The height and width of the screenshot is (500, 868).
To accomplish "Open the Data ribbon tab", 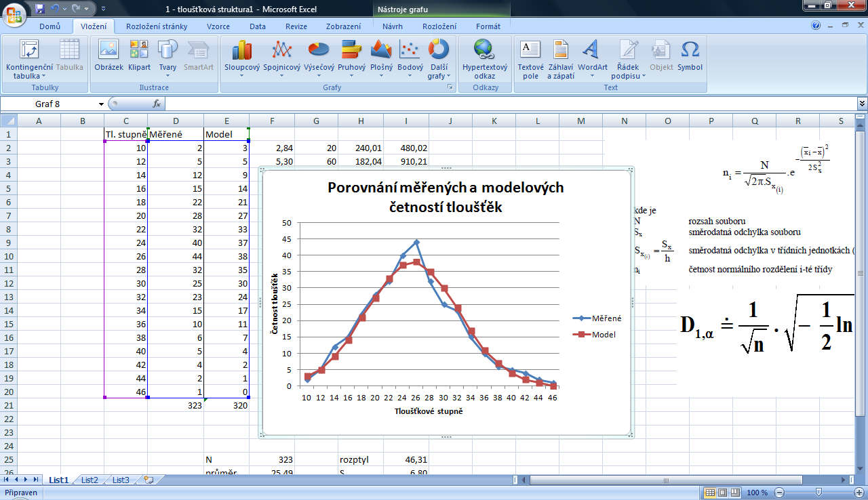I will [x=258, y=26].
